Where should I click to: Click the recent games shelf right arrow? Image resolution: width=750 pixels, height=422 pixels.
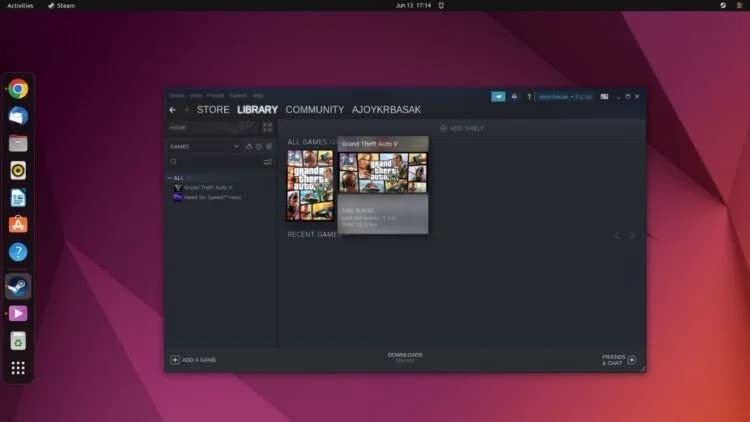[x=632, y=235]
